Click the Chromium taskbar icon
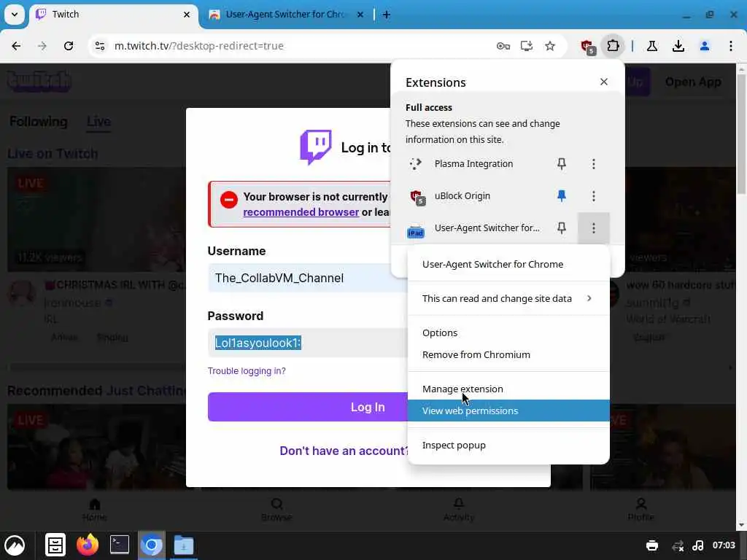This screenshot has height=560, width=747. [x=152, y=545]
